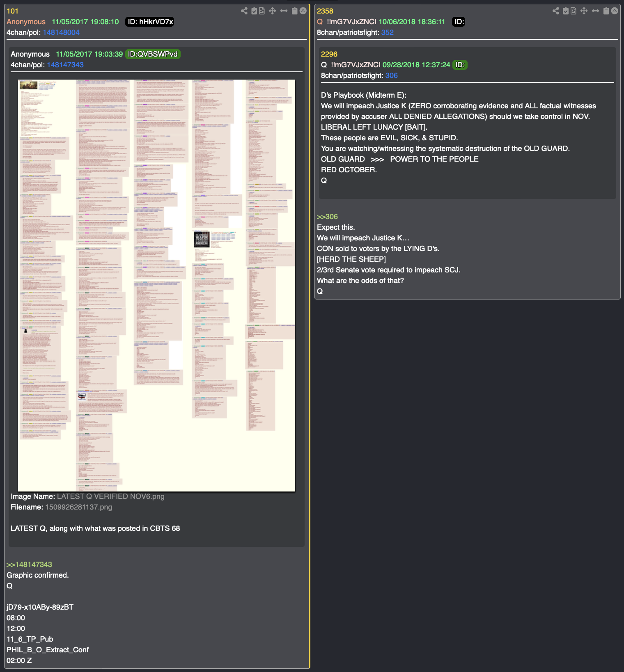
Task: Open the 4chan/pol link 148148004
Action: pyautogui.click(x=61, y=32)
